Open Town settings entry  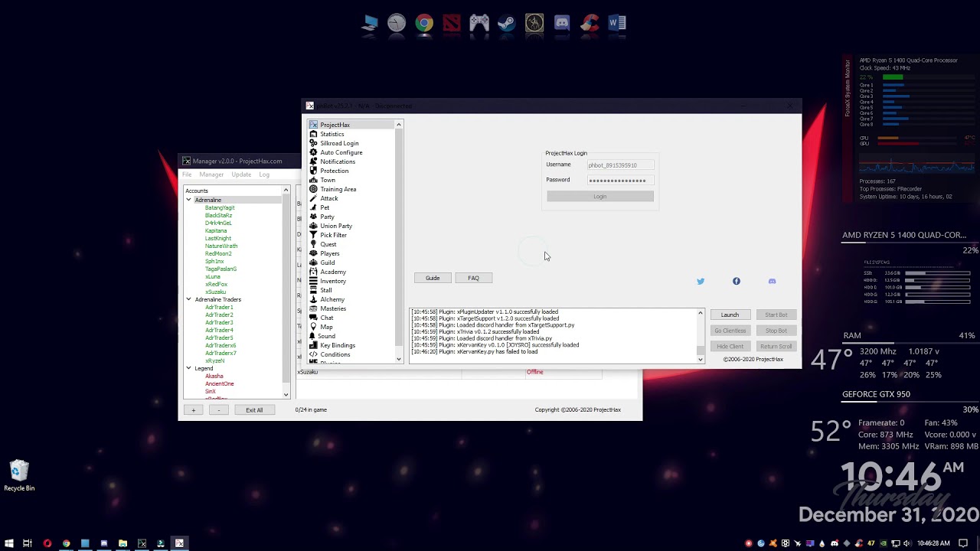[328, 180]
